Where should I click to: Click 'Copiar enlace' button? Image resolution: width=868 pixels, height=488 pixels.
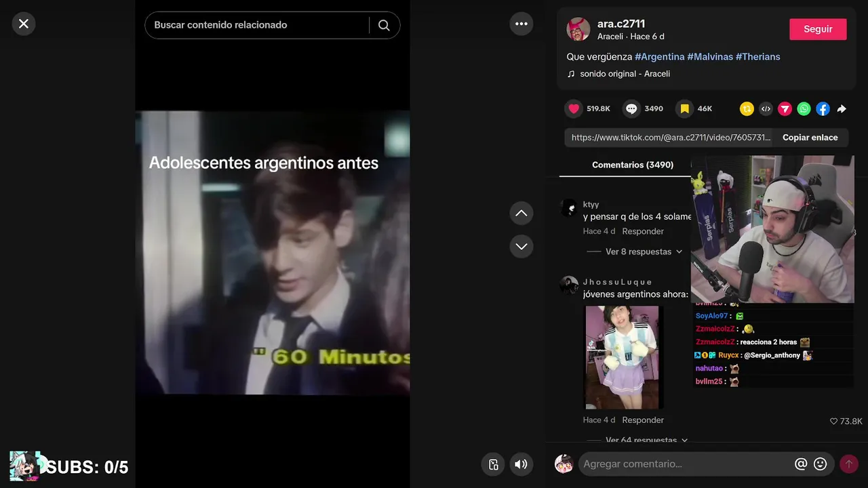coord(810,138)
